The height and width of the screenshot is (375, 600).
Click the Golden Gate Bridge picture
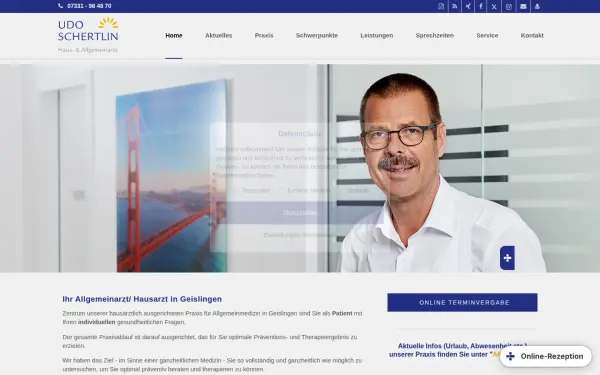tap(171, 176)
